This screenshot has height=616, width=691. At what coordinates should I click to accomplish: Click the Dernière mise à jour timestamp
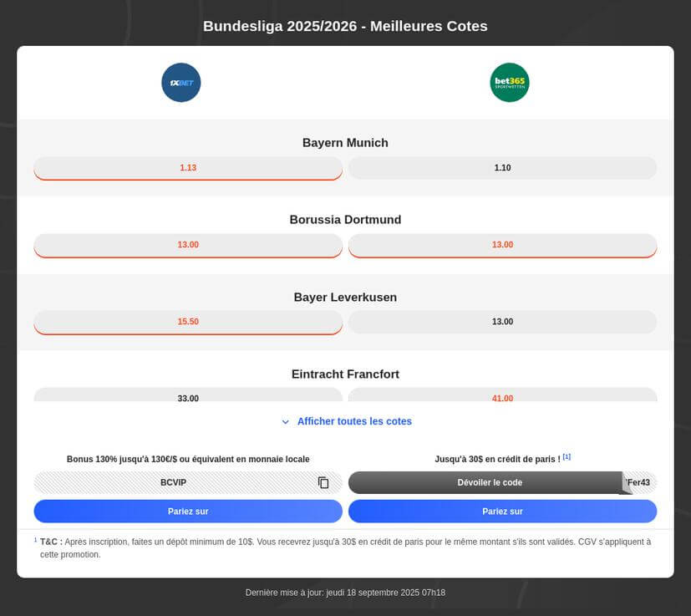[x=345, y=593]
